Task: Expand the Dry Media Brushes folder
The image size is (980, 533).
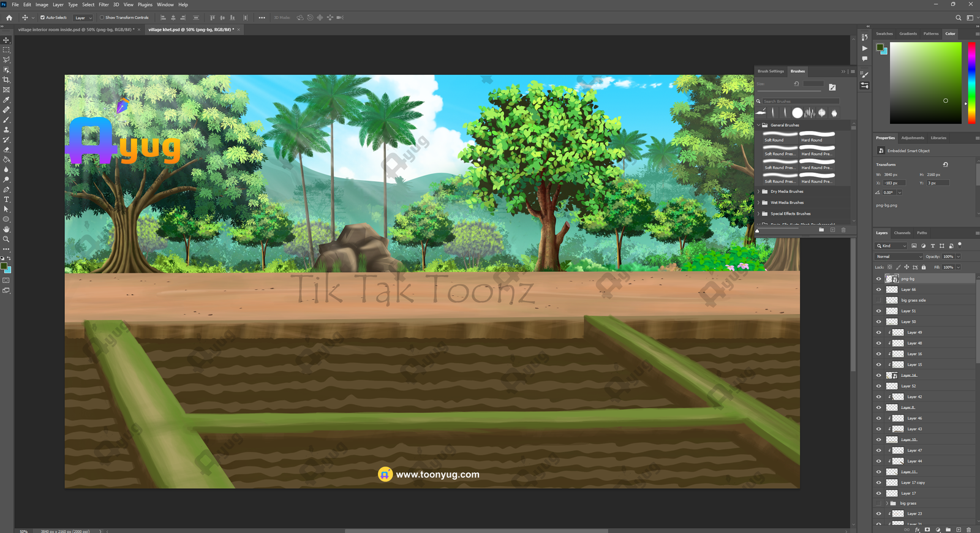Action: coord(759,192)
